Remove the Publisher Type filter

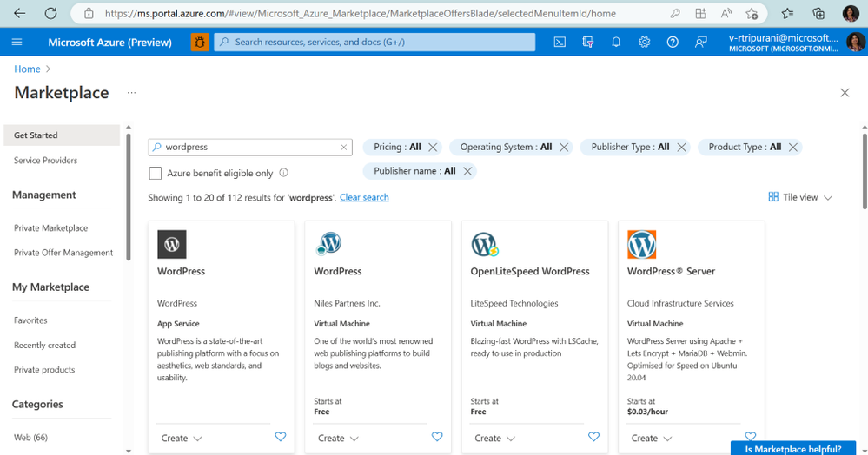(x=681, y=148)
